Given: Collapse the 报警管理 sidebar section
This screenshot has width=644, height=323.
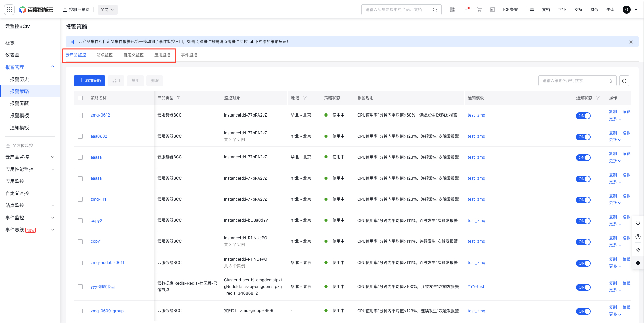Looking at the screenshot, I should point(53,67).
